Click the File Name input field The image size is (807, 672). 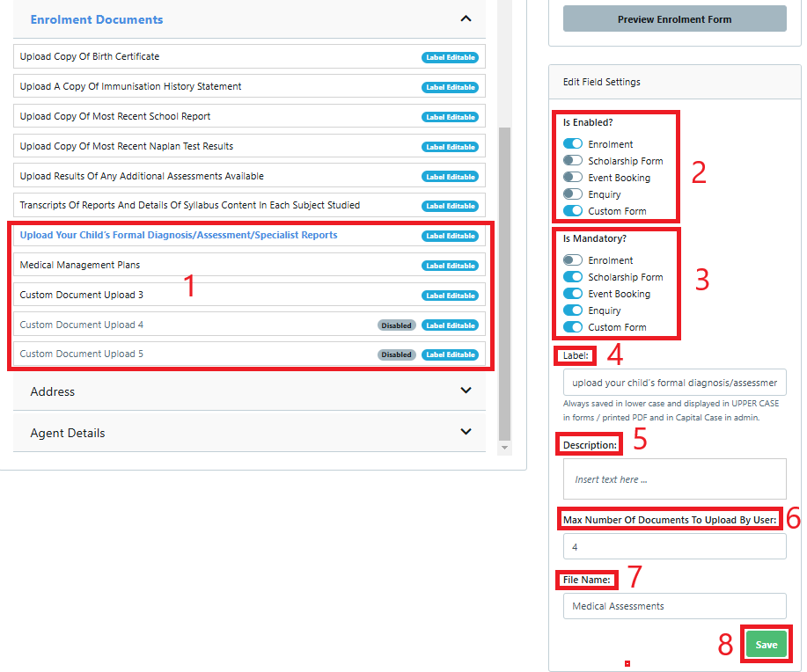click(x=674, y=605)
